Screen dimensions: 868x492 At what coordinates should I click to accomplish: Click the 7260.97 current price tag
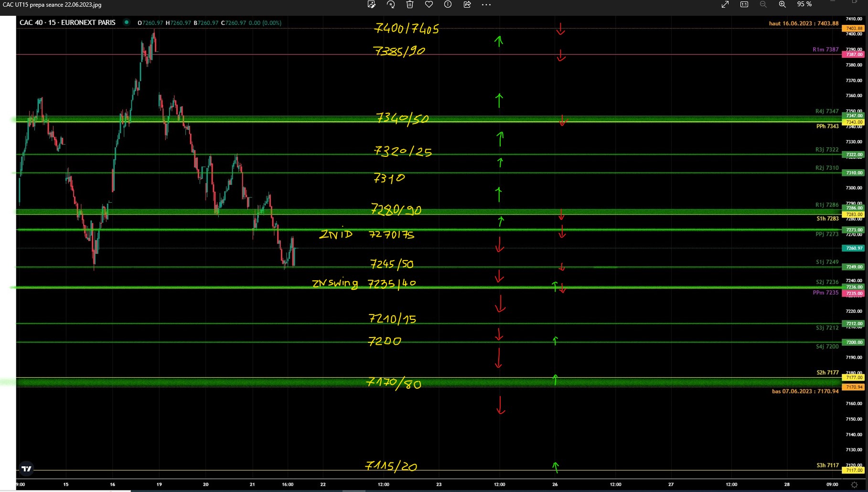853,248
